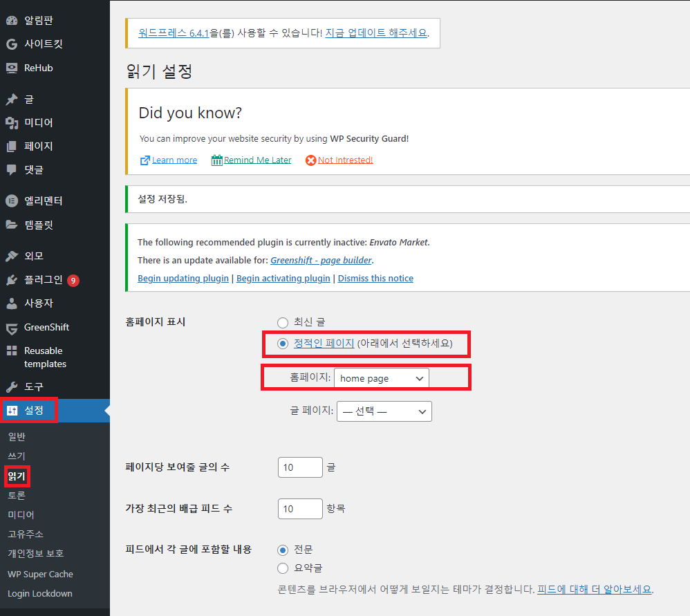Open the 알림판 dashboard icon

click(x=12, y=20)
